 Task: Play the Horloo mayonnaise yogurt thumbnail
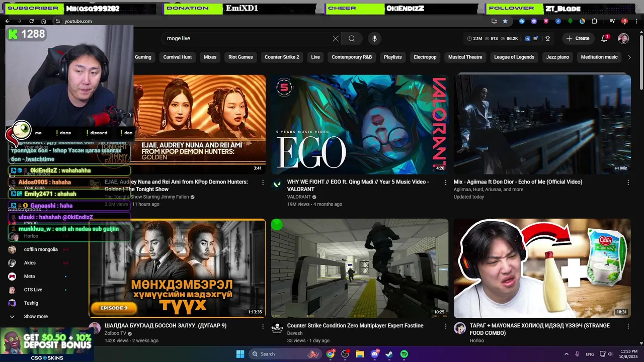(x=542, y=268)
